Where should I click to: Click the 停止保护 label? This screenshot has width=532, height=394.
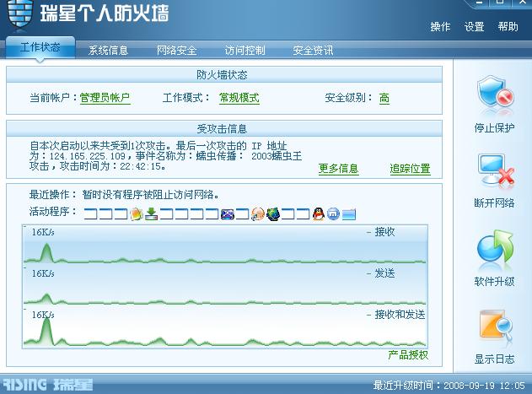494,128
